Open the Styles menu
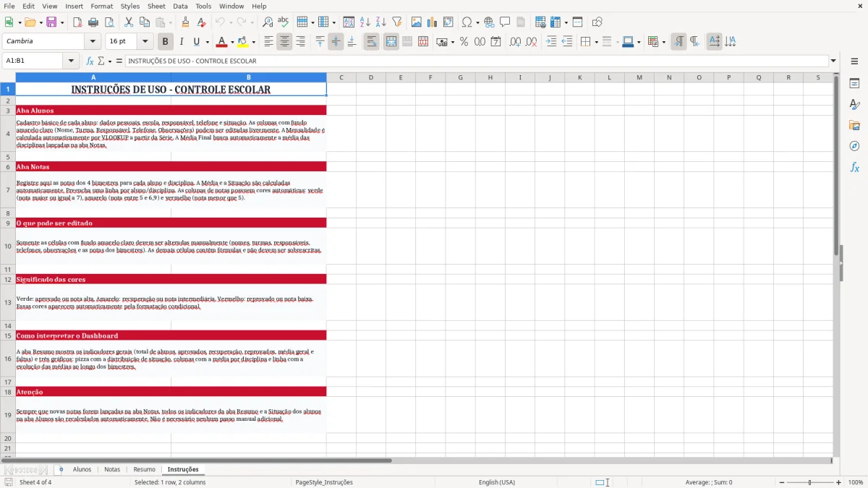 tap(130, 6)
